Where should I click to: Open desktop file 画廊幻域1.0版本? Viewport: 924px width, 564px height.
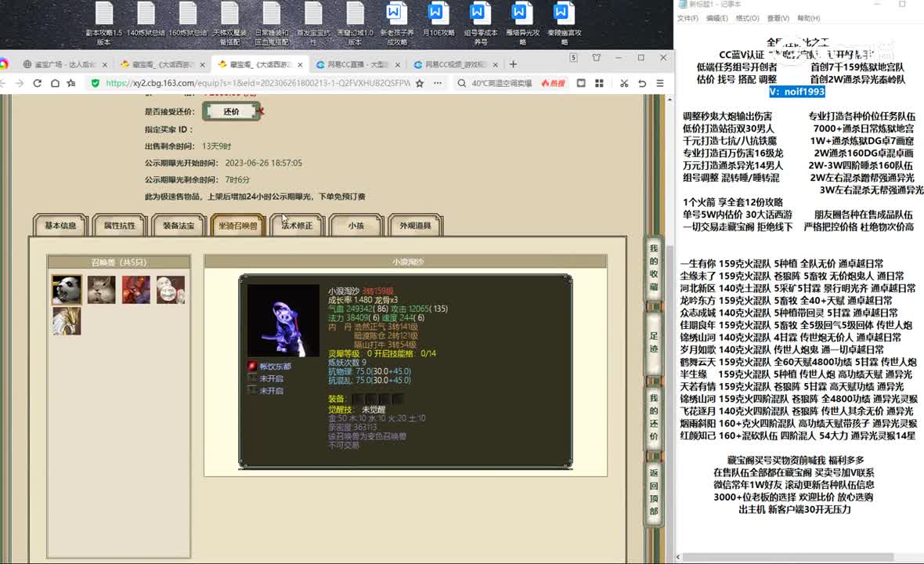355,23
